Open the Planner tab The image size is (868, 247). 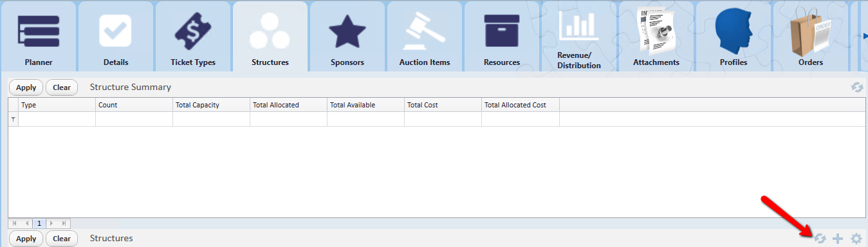tap(38, 36)
